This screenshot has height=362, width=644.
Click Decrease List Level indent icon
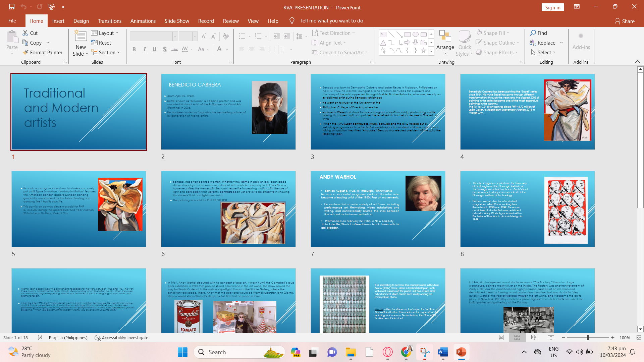coord(277,36)
